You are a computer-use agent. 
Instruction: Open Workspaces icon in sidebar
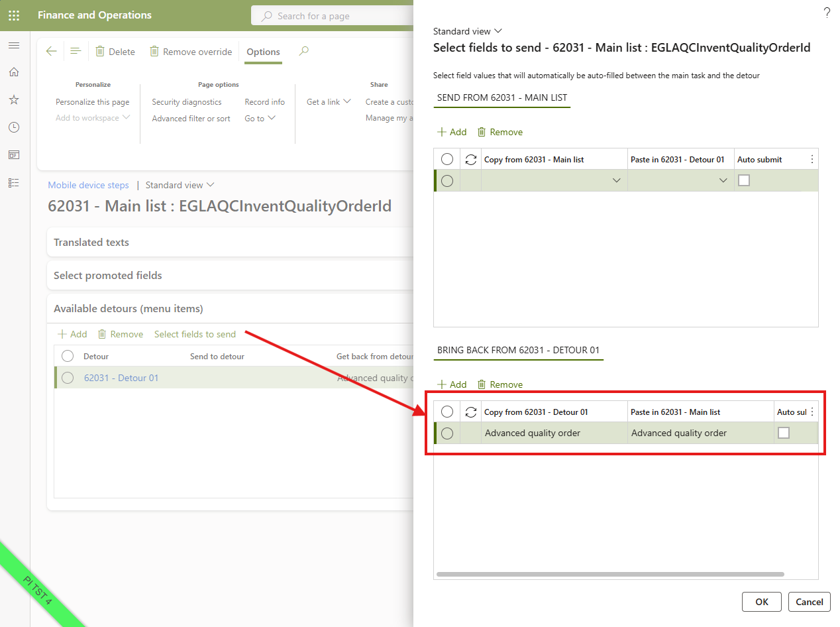[x=14, y=155]
